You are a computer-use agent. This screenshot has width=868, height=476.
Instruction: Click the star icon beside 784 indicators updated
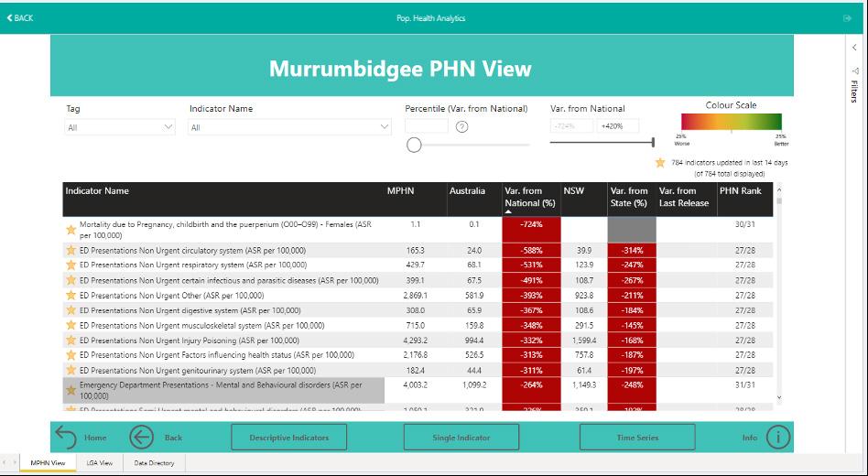click(660, 163)
